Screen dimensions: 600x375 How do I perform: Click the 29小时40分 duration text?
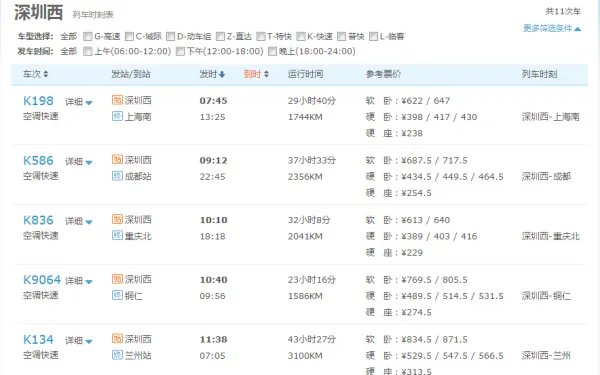tap(312, 101)
